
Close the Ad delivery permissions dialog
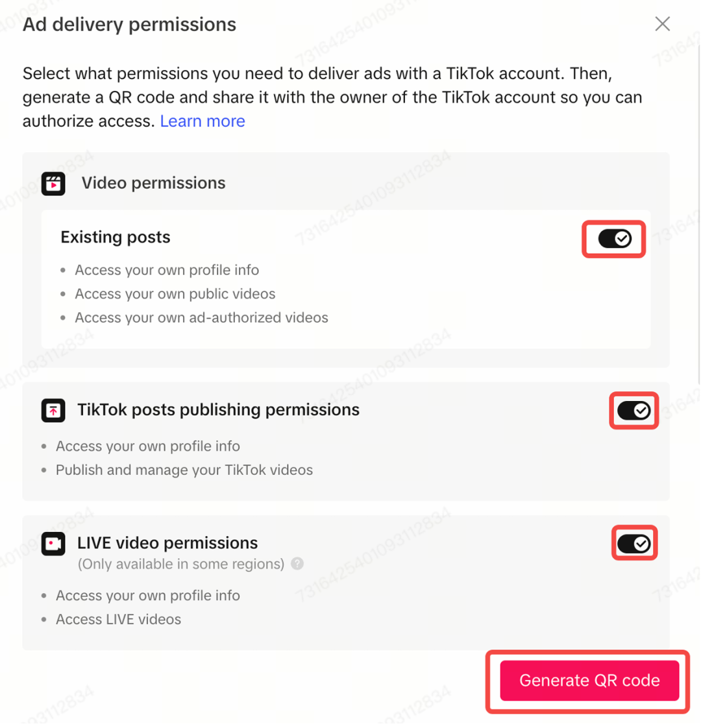[x=662, y=24]
